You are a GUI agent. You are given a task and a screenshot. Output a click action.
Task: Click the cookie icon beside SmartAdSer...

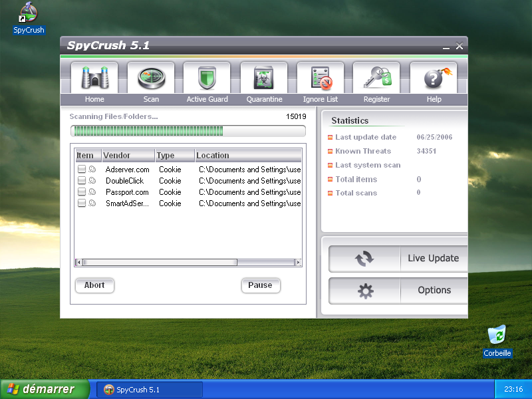click(92, 203)
